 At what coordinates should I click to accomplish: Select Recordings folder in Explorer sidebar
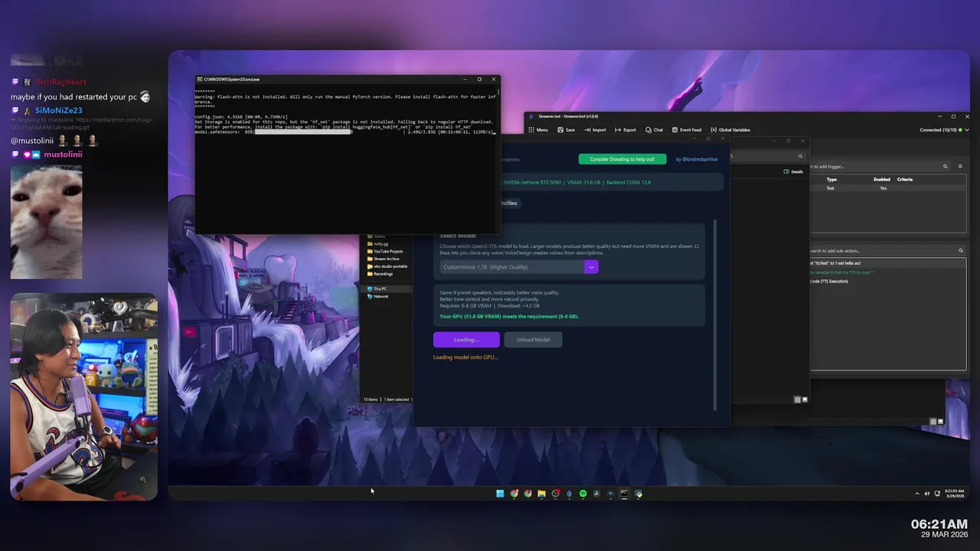pos(381,273)
